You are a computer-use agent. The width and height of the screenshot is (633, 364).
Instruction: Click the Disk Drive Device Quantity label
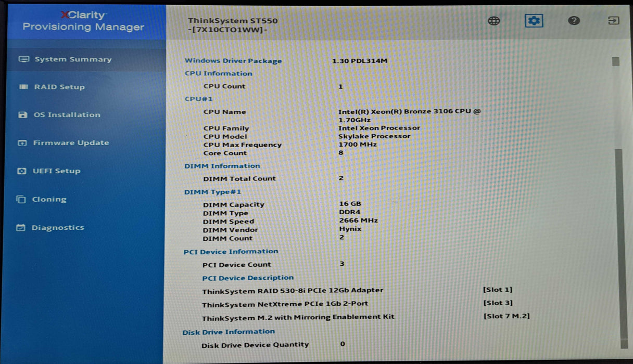(x=255, y=345)
